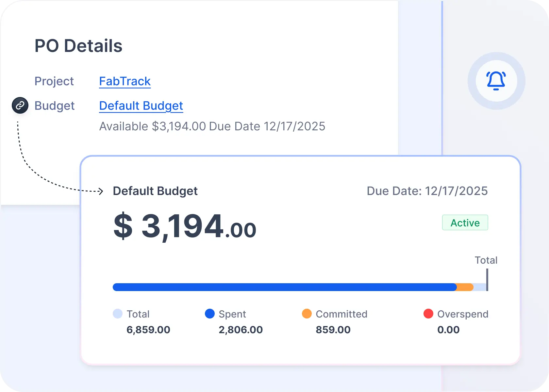Open the Default Budget link
Screen dimensions: 549x392
[x=141, y=106]
